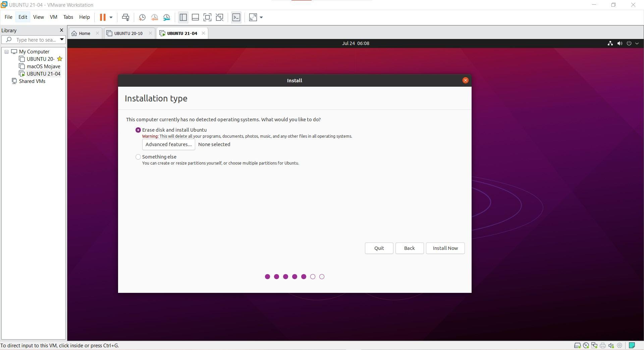Open the Help menu

pyautogui.click(x=85, y=17)
